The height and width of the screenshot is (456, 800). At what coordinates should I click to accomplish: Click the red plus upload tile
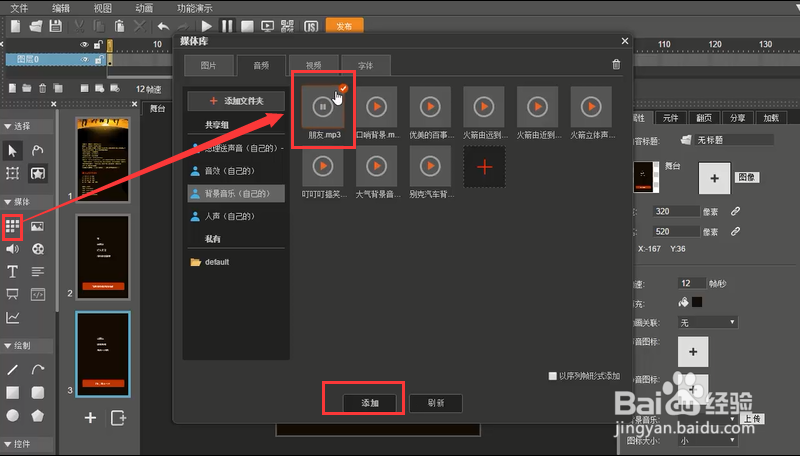(x=484, y=167)
